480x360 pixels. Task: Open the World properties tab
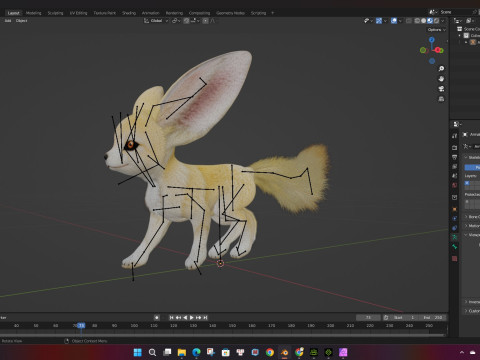pyautogui.click(x=454, y=185)
